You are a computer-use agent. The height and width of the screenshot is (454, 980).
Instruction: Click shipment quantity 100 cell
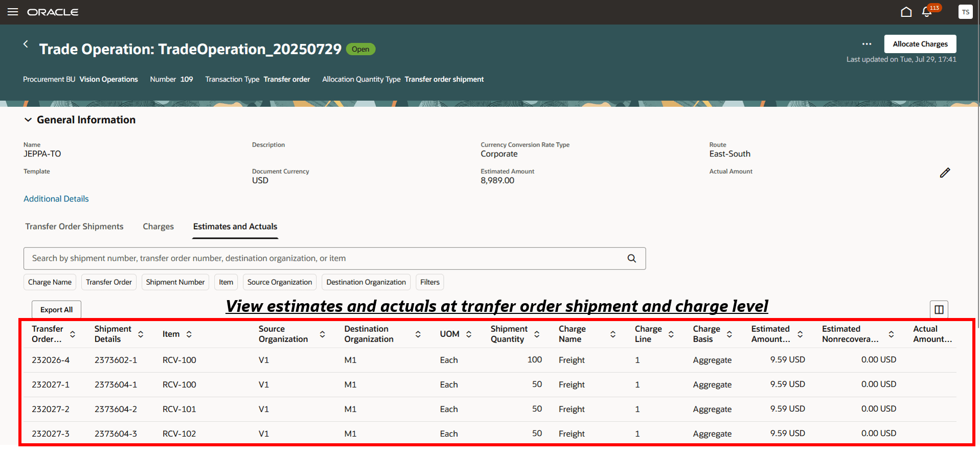[x=535, y=360]
